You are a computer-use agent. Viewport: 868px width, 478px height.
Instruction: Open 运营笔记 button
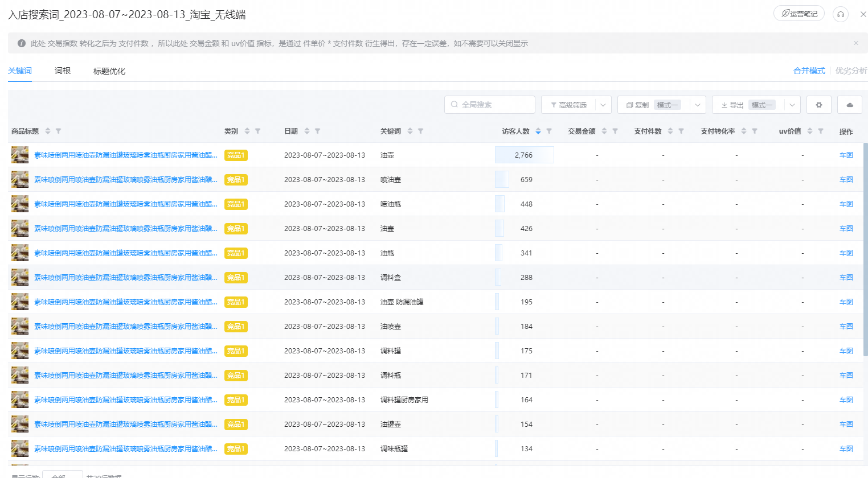[799, 14]
